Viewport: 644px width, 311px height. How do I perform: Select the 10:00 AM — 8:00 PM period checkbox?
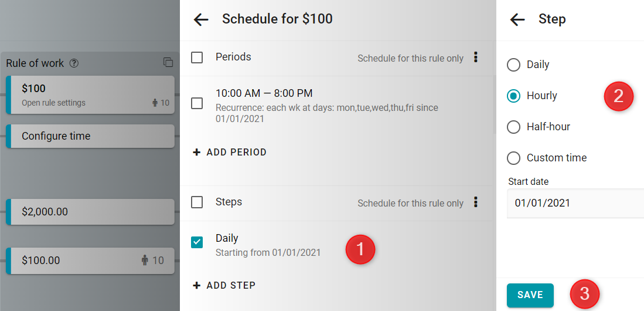click(x=197, y=103)
